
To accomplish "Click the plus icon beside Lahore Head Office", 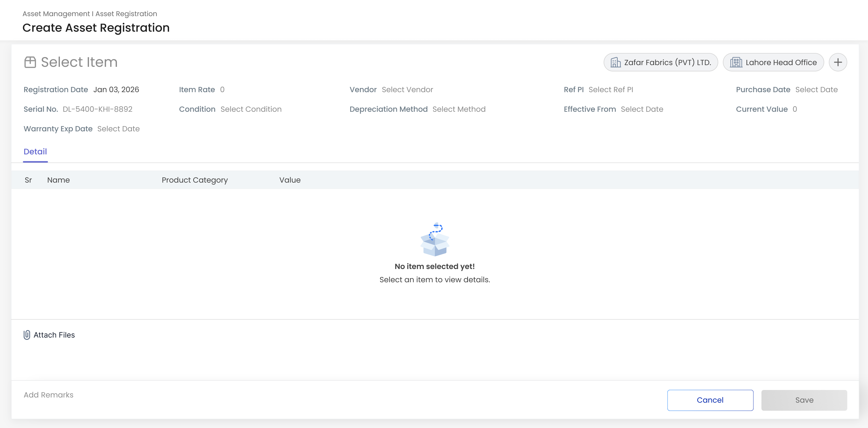I will [x=838, y=62].
